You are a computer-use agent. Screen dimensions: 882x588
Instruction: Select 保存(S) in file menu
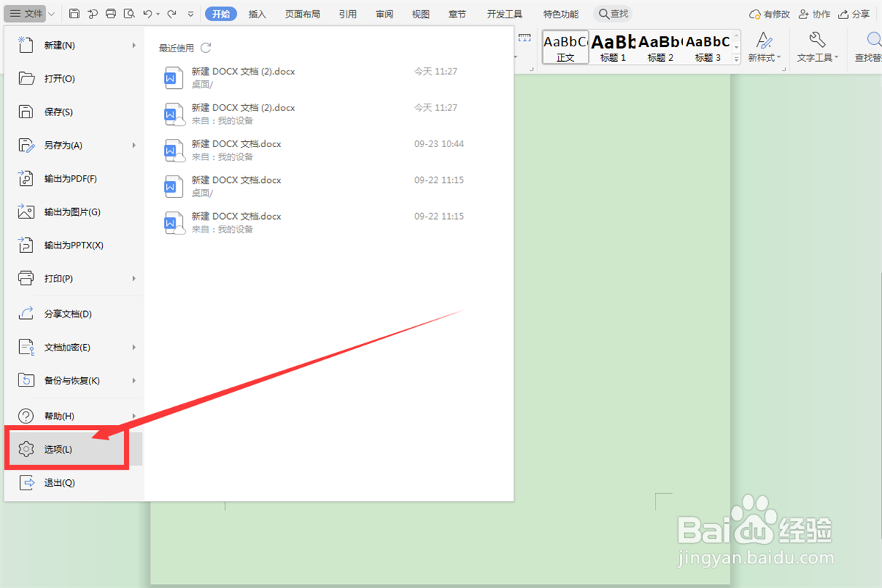(73, 112)
